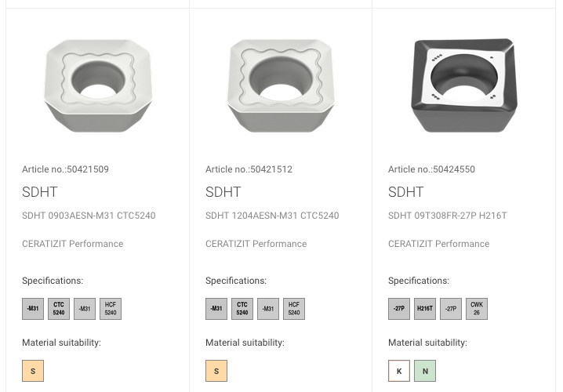Click the light -M31 badge in the second product card
Viewport: 563px width, 392px height.
click(268, 309)
